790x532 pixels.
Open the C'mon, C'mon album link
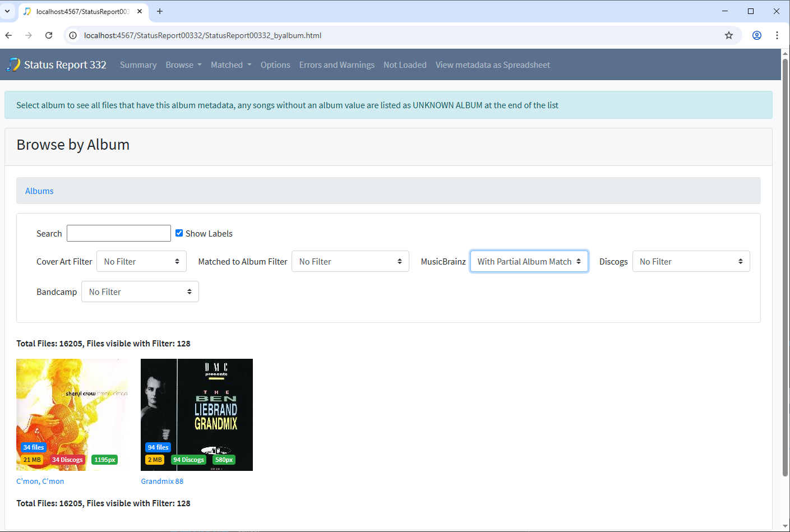tap(40, 481)
